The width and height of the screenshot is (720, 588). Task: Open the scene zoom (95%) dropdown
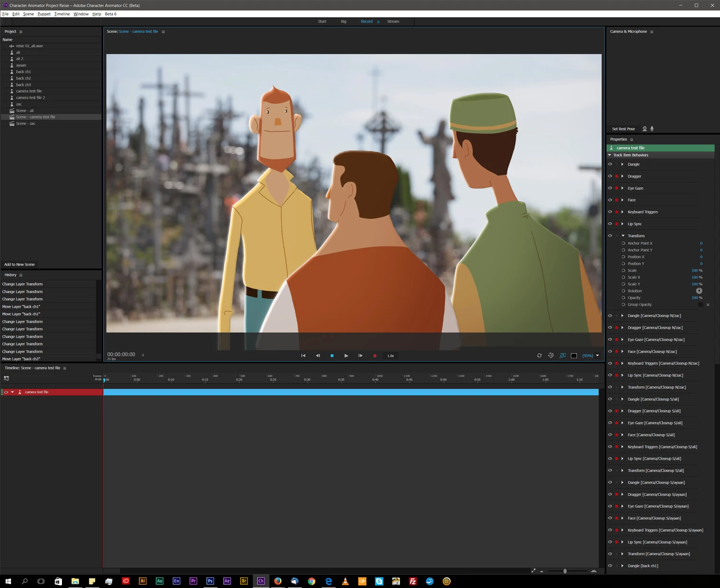pyautogui.click(x=597, y=356)
